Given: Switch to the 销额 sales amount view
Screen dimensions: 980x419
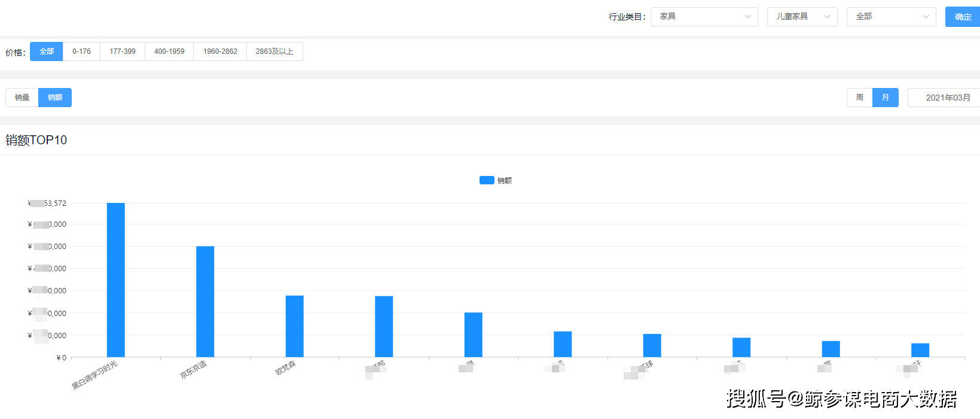Looking at the screenshot, I should (x=55, y=98).
